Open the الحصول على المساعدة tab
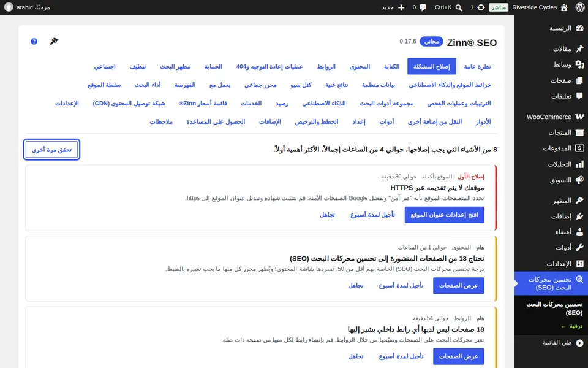 (216, 121)
